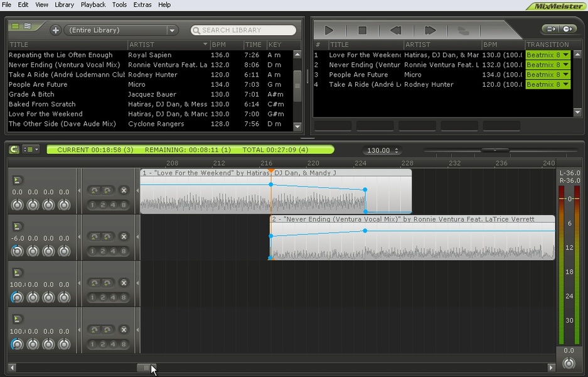The image size is (588, 377).
Task: Toggle track 2 enable button
Action: click(x=17, y=226)
